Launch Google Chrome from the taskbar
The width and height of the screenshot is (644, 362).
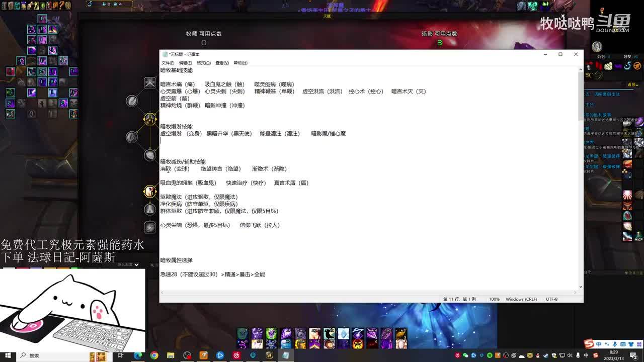coord(154,355)
